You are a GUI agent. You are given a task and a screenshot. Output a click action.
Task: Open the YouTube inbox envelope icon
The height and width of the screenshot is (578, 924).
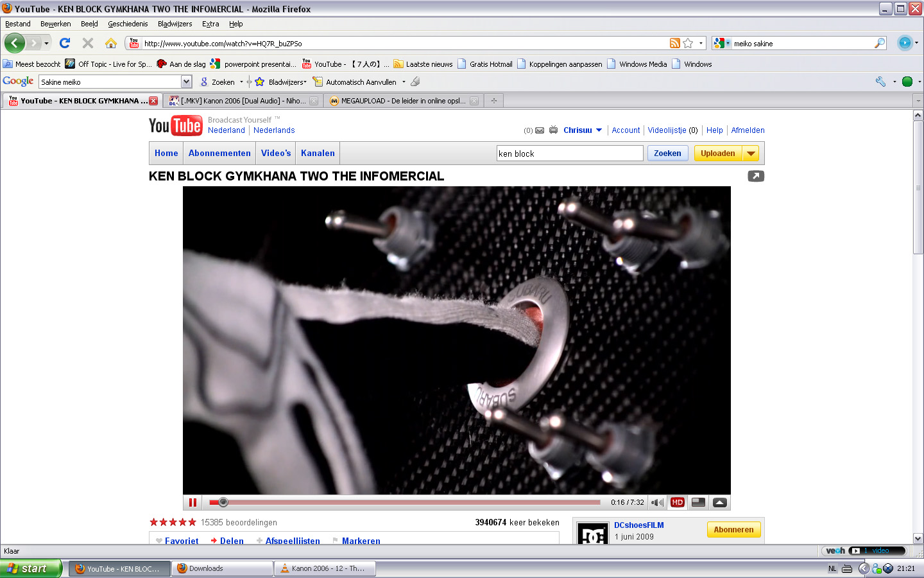coord(540,130)
